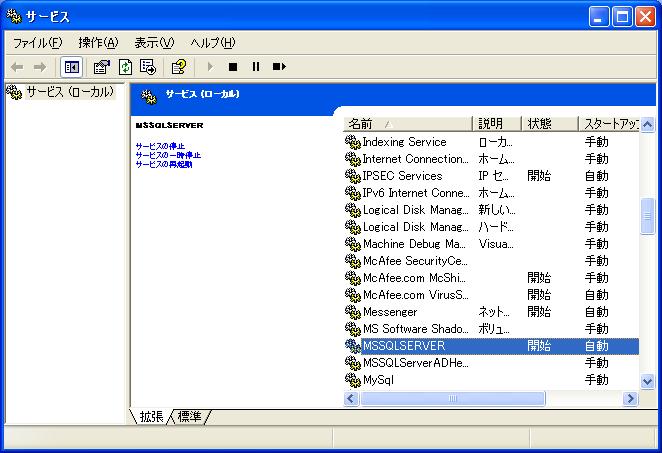Sort by the スタートアップ column header
Screen dimensions: 662x453
coord(609,124)
